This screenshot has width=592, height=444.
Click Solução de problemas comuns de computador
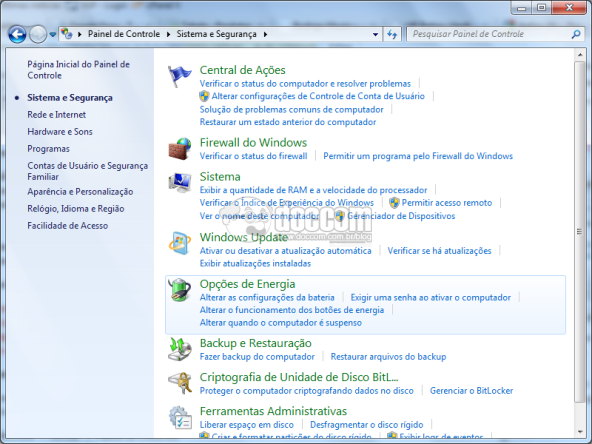tap(291, 109)
